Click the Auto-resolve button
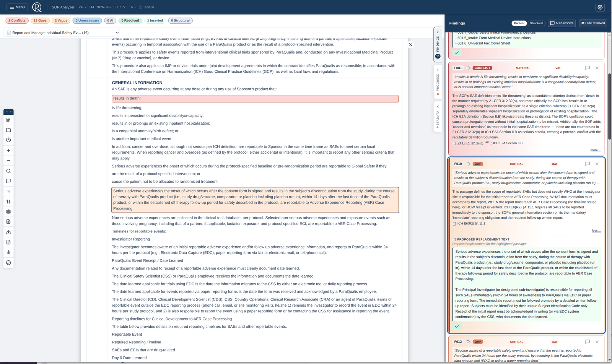 coord(562,23)
